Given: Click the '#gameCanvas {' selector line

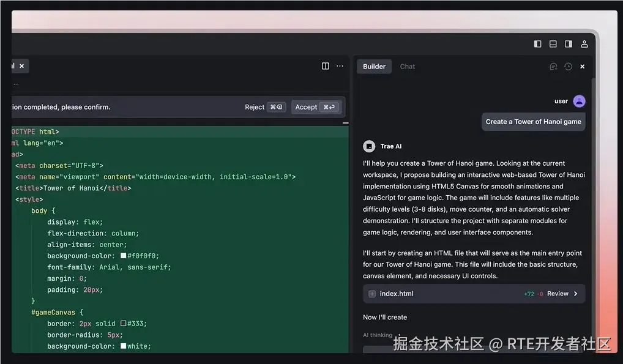Looking at the screenshot, I should click(x=57, y=313).
